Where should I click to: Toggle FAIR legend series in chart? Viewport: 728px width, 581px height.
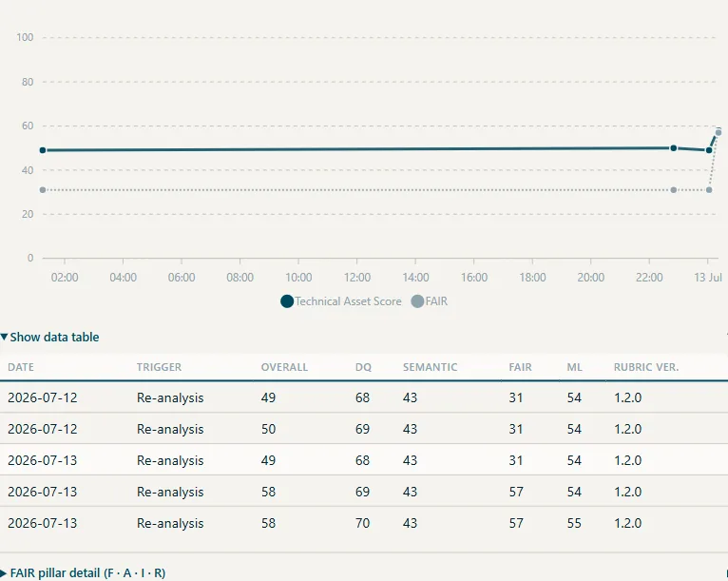point(430,301)
